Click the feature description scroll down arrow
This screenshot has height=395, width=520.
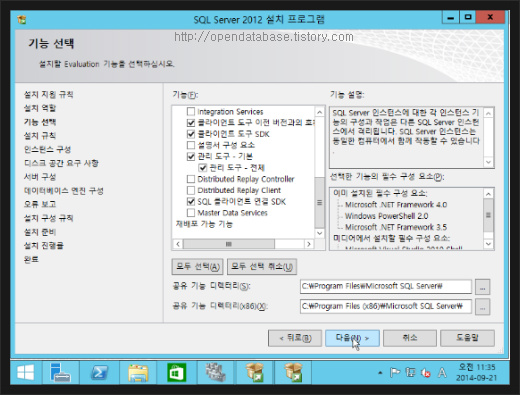coord(488,162)
